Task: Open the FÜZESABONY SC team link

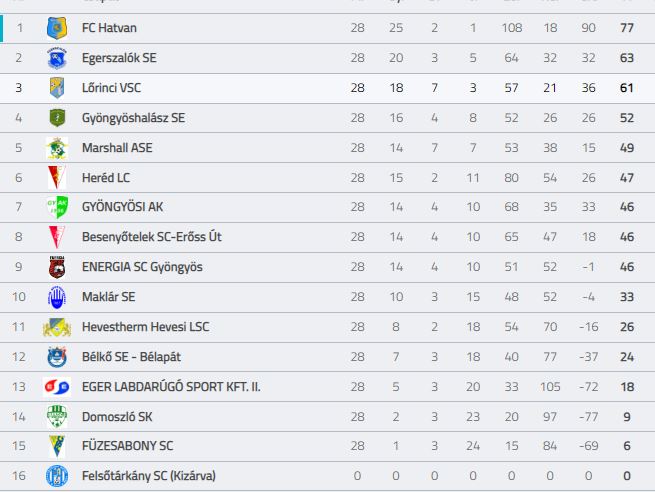Action: pos(127,446)
